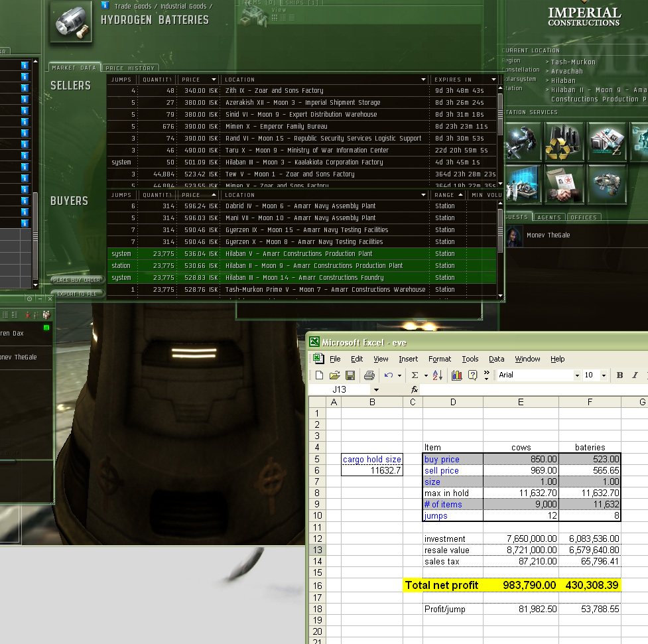Open the Chart Wizard icon
This screenshot has width=648, height=644.
point(457,375)
